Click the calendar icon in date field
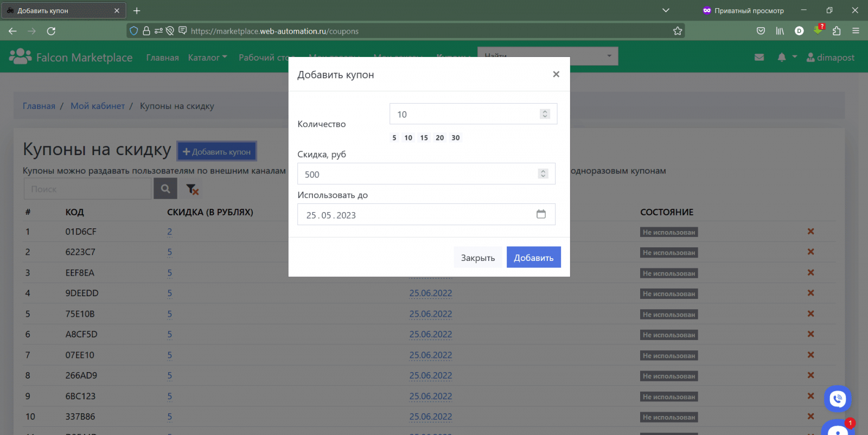The height and width of the screenshot is (435, 868). [x=541, y=214]
